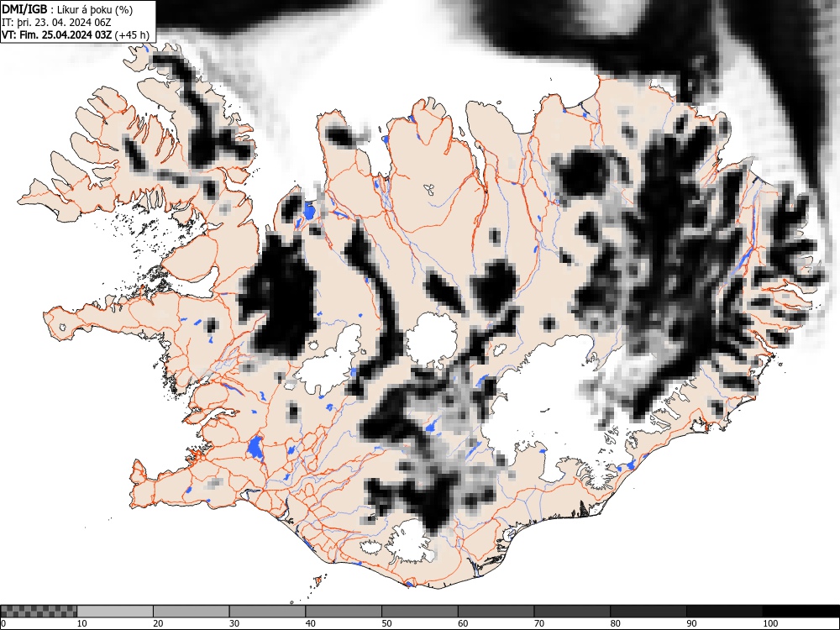Click the '60' scale label
840x630 pixels.
pyautogui.click(x=463, y=623)
